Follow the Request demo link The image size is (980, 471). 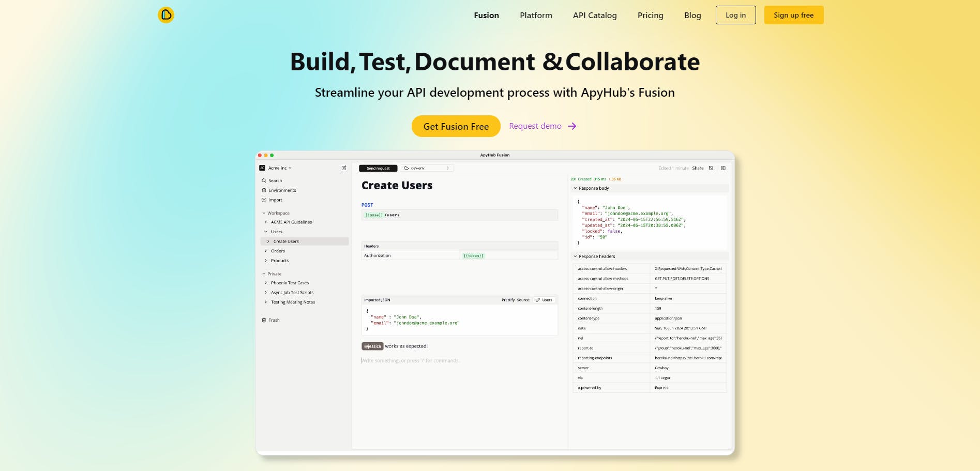click(535, 126)
